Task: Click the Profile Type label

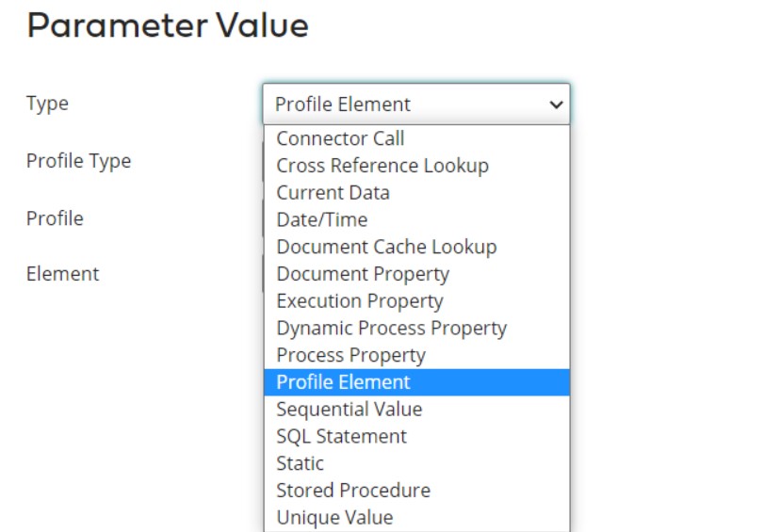Action: coord(78,161)
